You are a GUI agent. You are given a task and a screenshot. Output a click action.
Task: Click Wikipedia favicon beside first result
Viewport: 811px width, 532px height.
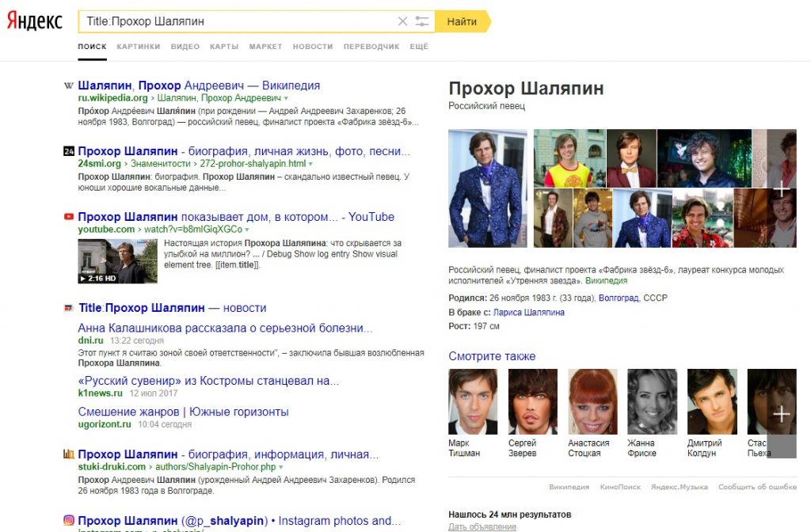[x=69, y=85]
